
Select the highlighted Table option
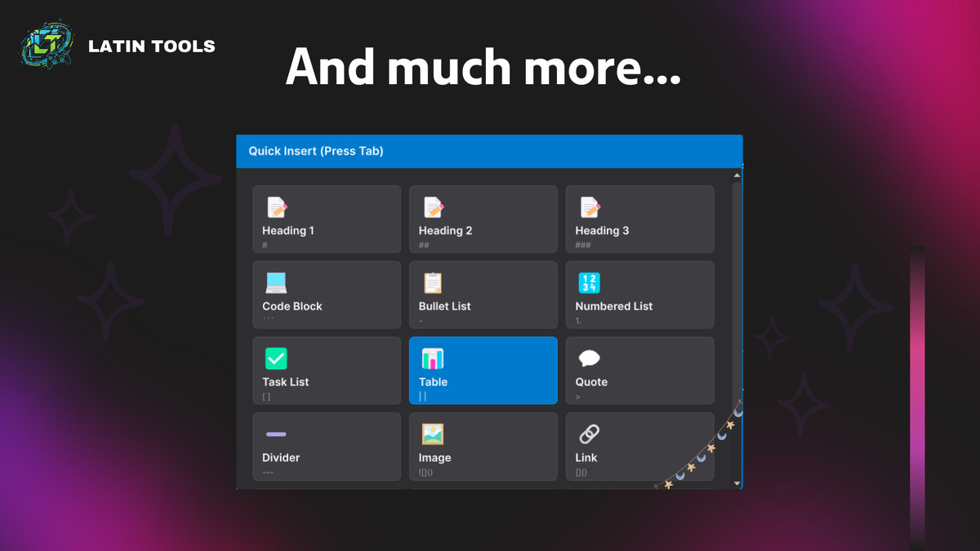pos(483,371)
